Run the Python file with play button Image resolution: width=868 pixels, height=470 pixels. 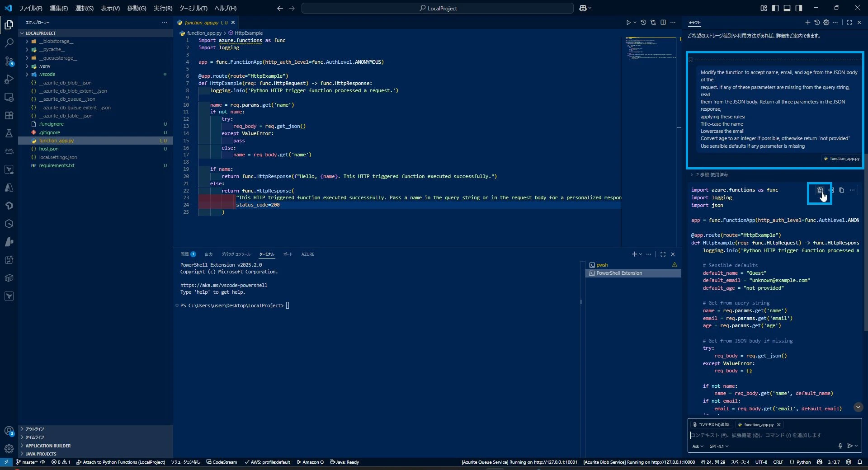click(628, 22)
